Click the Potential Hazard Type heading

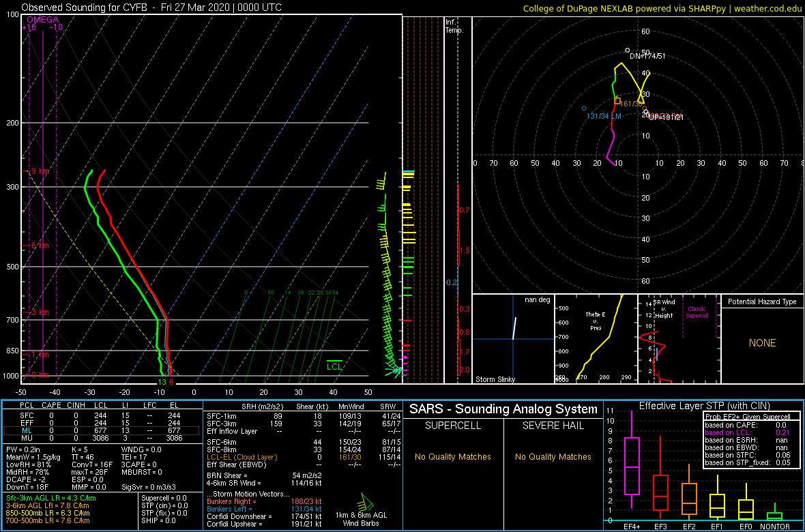point(762,302)
